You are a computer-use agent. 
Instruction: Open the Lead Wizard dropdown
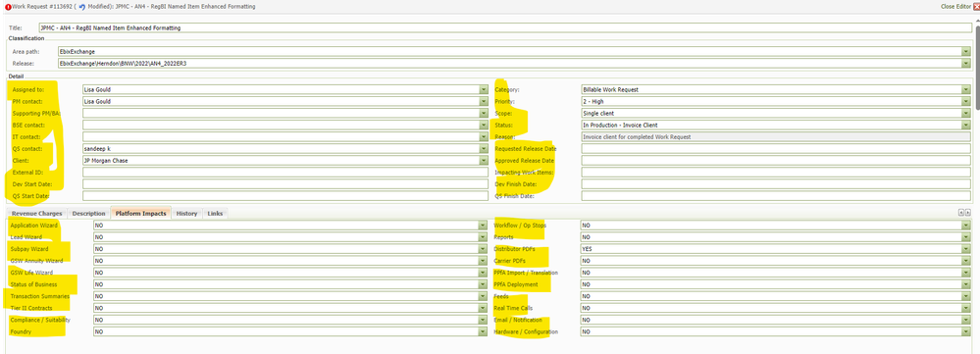[483, 236]
